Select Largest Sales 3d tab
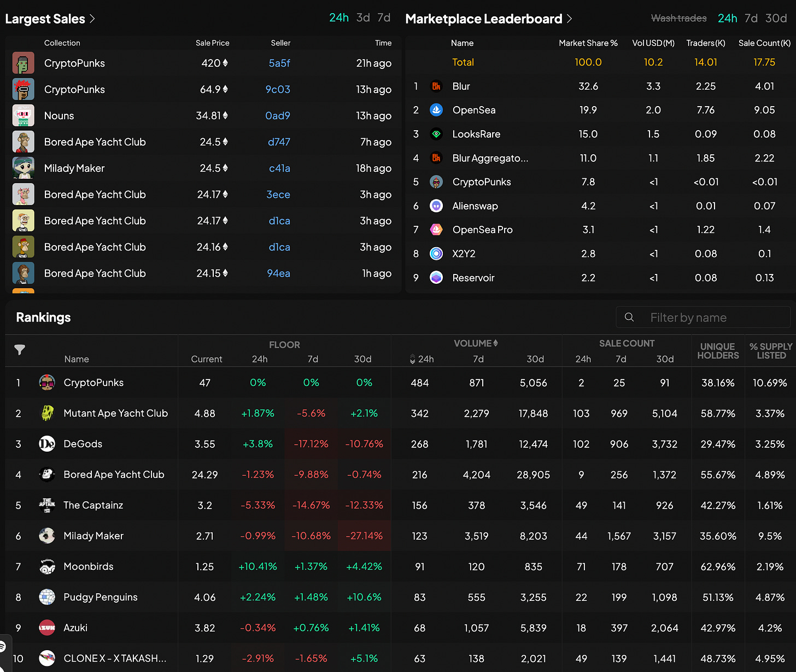This screenshot has height=672, width=796. click(x=363, y=17)
